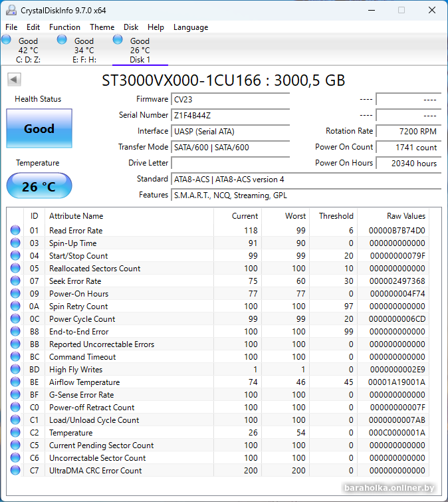Click the ID column header
The width and height of the screenshot is (448, 502).
(35, 216)
